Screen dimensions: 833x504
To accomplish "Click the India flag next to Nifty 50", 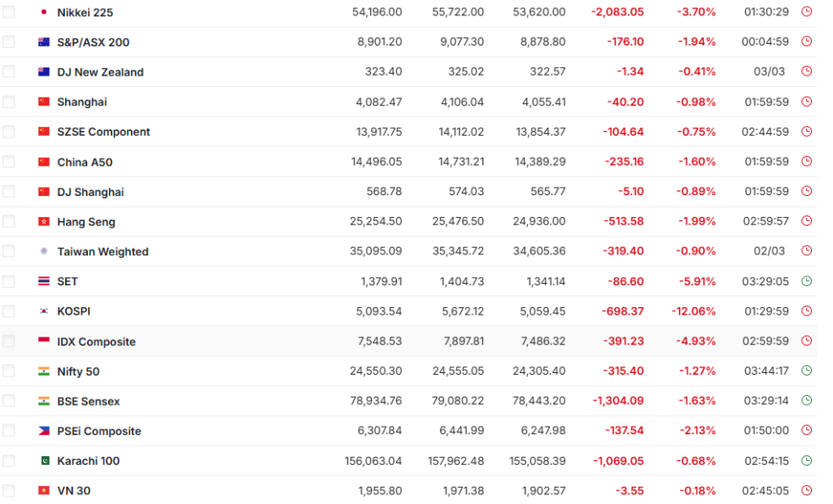I will pyautogui.click(x=44, y=371).
